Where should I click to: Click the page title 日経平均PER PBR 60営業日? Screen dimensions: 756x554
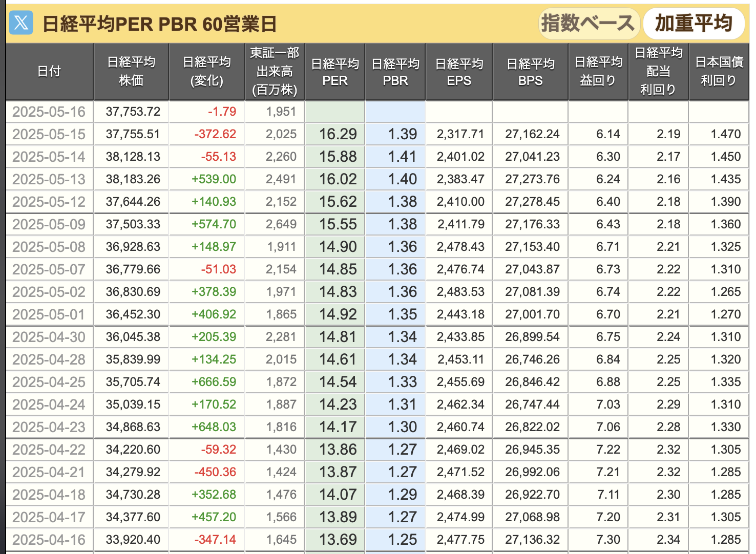tap(159, 24)
